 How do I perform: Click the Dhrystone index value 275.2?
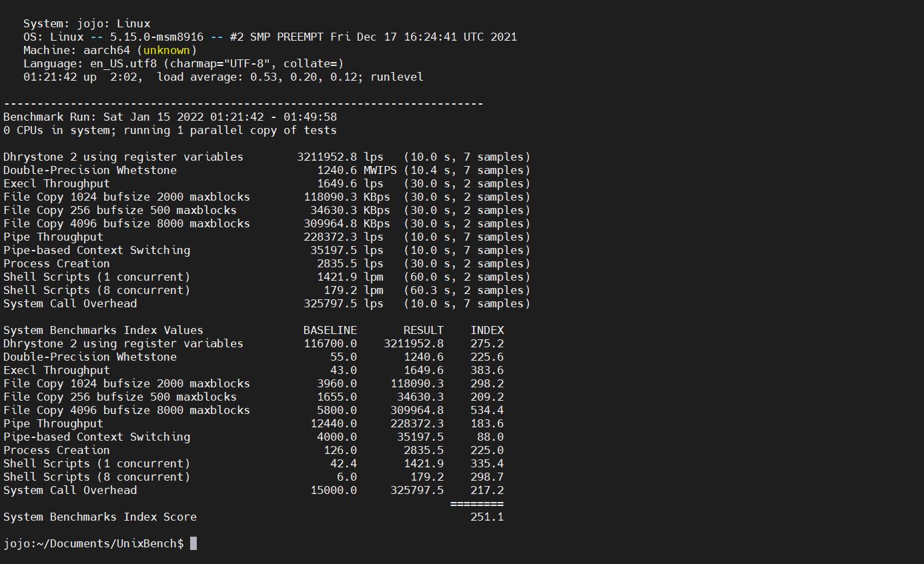click(486, 343)
